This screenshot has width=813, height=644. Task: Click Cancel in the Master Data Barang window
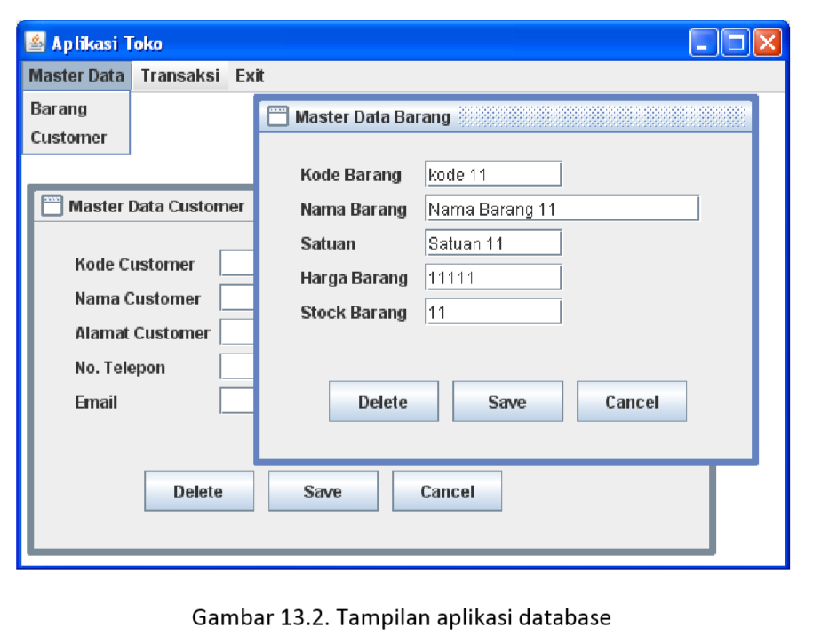pos(631,401)
